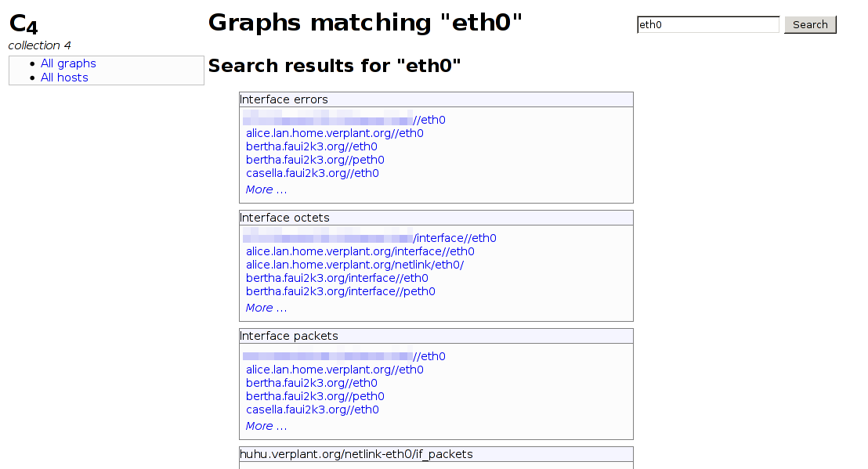Image resolution: width=868 pixels, height=469 pixels.
Task: Click casella.faui2k3.org//eth0 under Interface errors
Action: coord(312,173)
